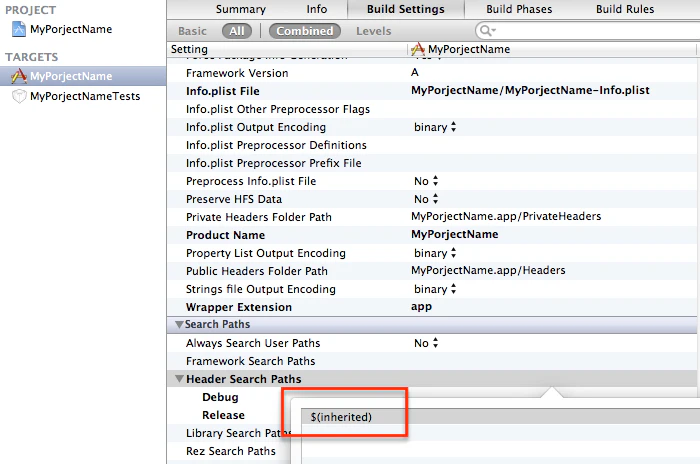Image resolution: width=700 pixels, height=464 pixels.
Task: Select Levels view mode
Action: (374, 31)
